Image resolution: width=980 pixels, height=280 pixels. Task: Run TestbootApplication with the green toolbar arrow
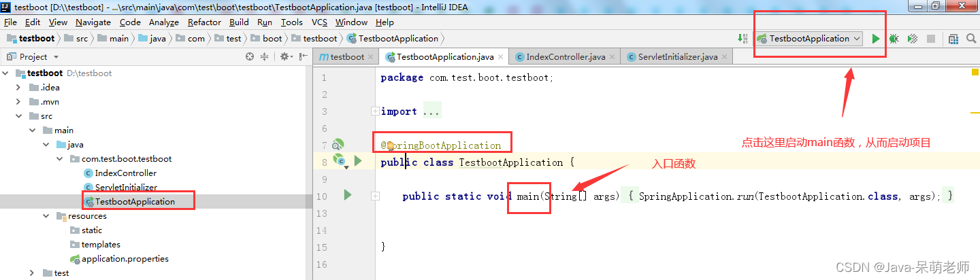(x=876, y=39)
